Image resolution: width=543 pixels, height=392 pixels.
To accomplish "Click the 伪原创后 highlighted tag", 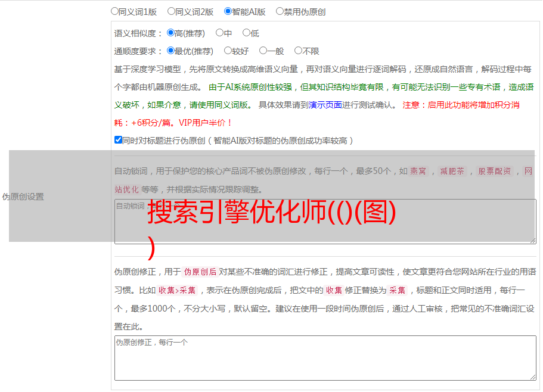I will 200,272.
